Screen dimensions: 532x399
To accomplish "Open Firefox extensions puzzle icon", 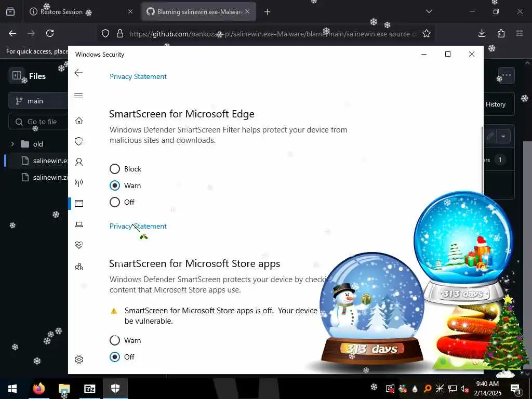I will (501, 33).
